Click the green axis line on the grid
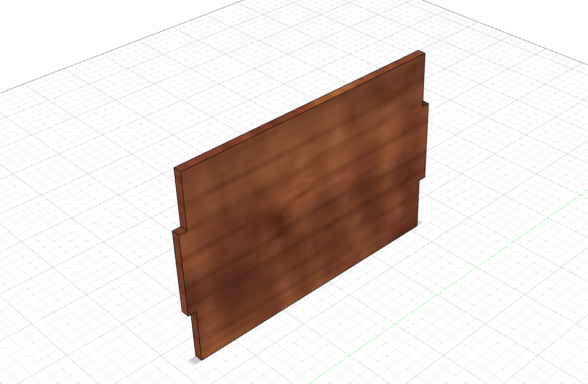The height and width of the screenshot is (384, 588). (448, 288)
